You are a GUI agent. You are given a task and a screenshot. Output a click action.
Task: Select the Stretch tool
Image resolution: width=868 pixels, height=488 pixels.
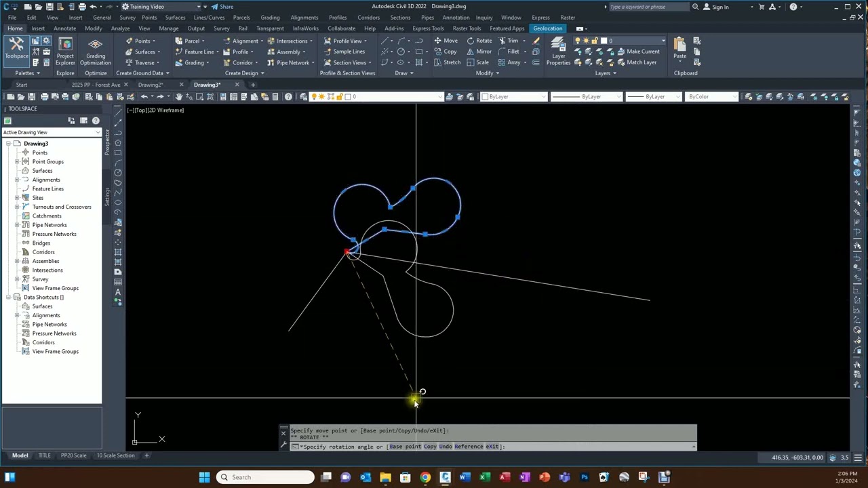tap(447, 62)
